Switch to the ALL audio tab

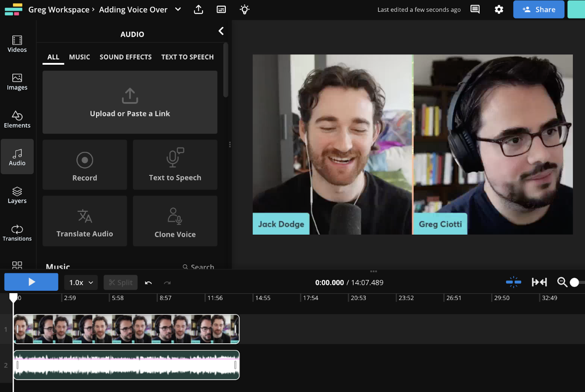53,57
